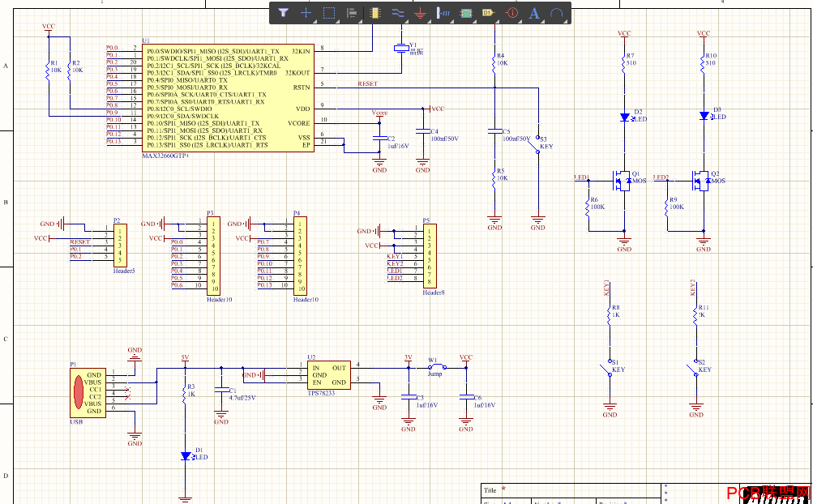Select resistor R5 10K

point(494,181)
